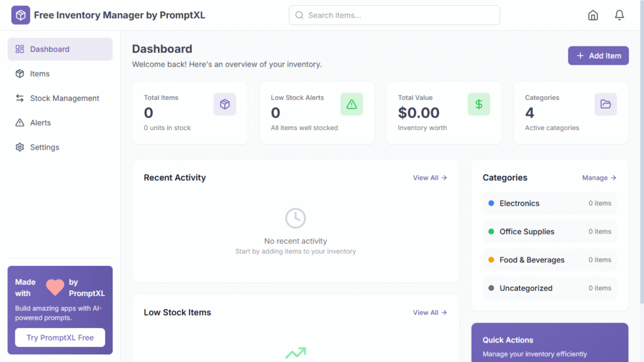Click the Try PromptXL Free button
The height and width of the screenshot is (362, 644).
(60, 337)
